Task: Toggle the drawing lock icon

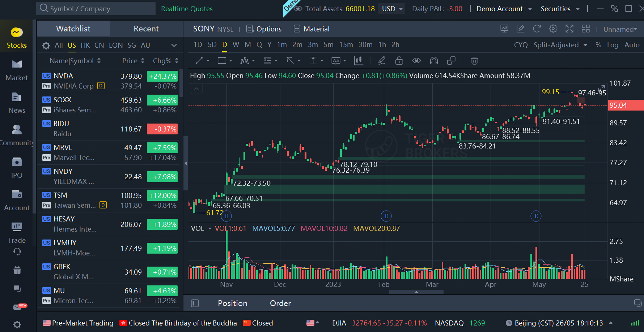Action: coord(399,61)
